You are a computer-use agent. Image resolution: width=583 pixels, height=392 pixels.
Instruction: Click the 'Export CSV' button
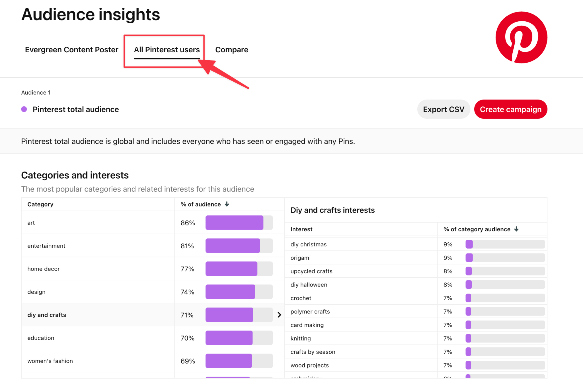coord(443,109)
